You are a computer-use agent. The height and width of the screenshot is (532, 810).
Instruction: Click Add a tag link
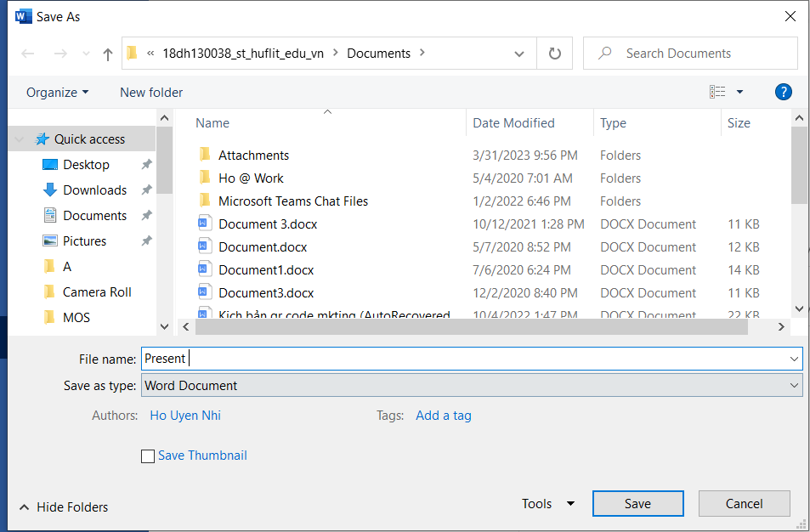443,416
